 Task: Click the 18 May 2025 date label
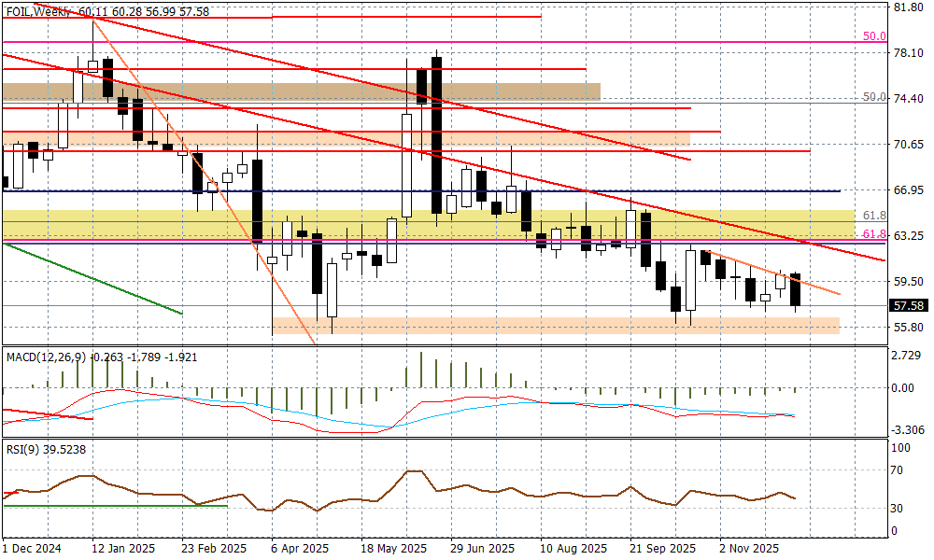click(x=392, y=548)
